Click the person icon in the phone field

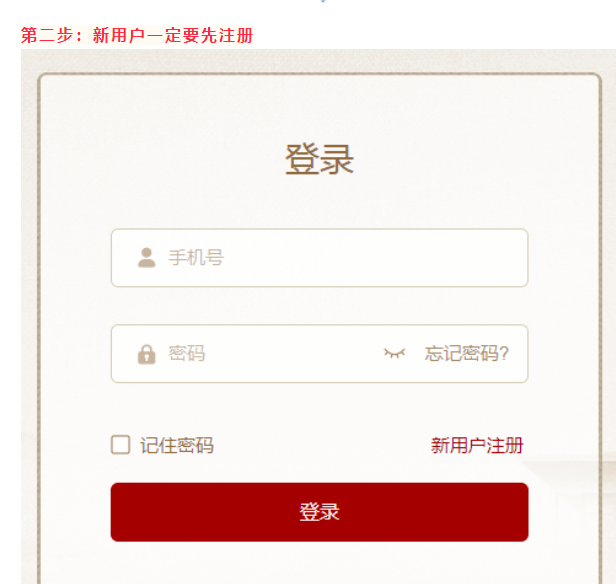point(146,258)
